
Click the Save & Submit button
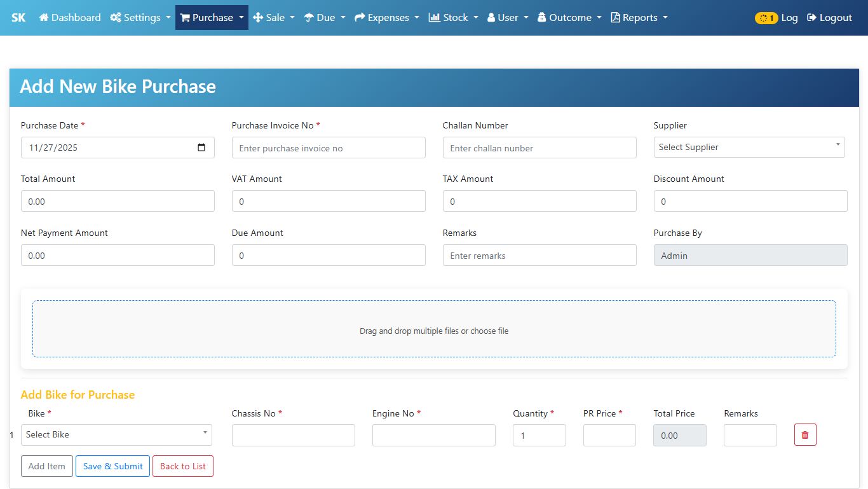click(113, 466)
